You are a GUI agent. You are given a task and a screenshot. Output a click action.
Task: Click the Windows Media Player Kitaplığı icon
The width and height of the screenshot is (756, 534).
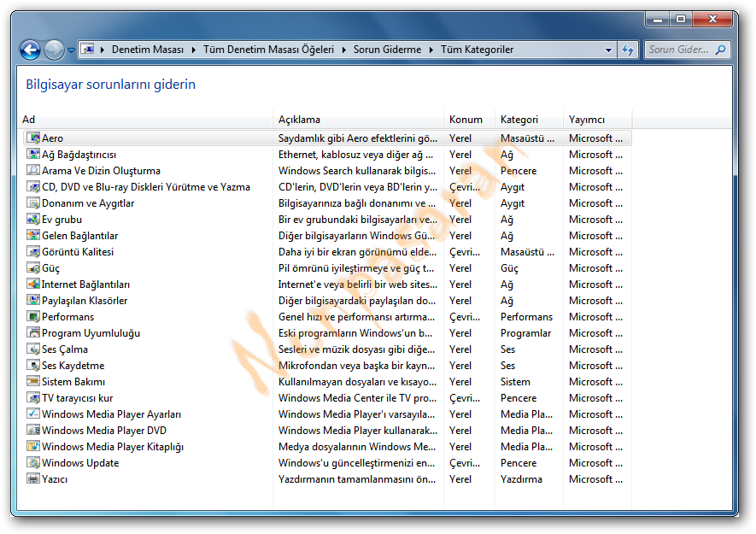[x=32, y=447]
